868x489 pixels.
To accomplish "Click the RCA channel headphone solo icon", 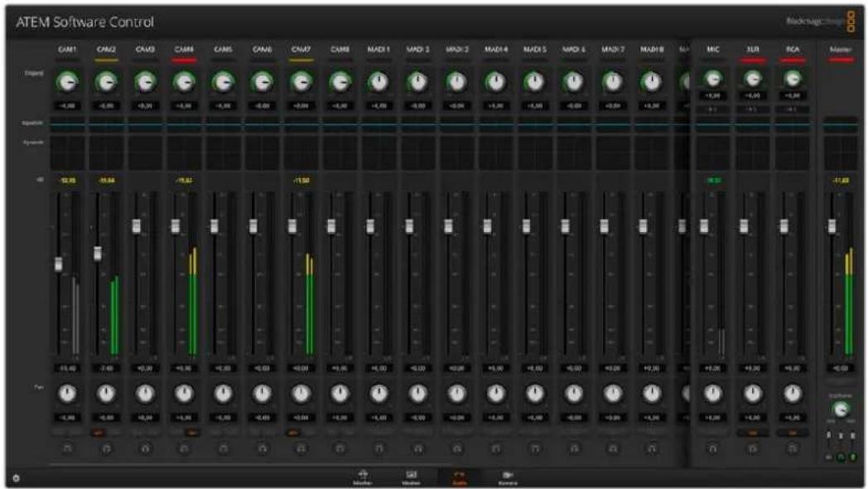I will click(x=793, y=448).
